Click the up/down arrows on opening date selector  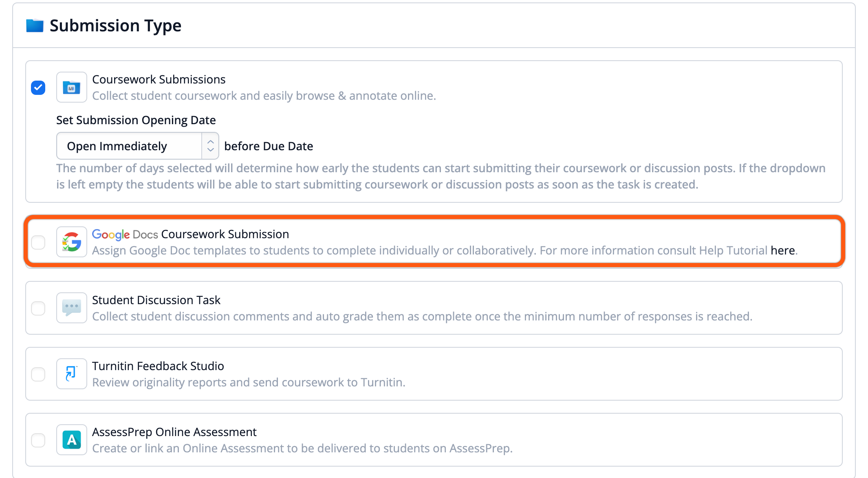click(x=210, y=146)
